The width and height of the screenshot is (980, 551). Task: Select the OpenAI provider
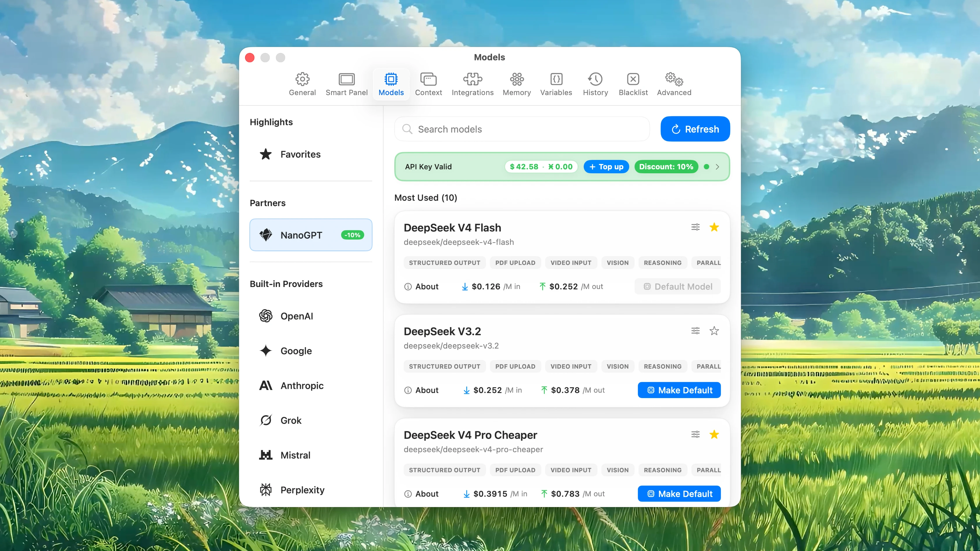311,316
